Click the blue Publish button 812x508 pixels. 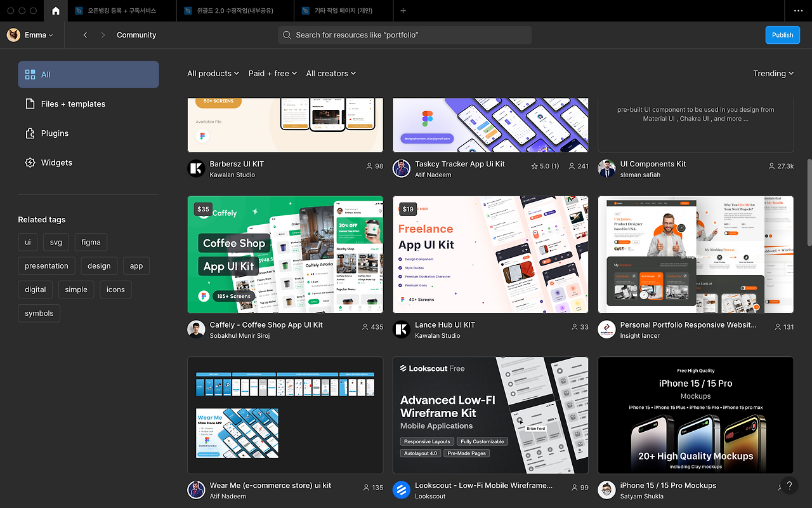coord(782,35)
